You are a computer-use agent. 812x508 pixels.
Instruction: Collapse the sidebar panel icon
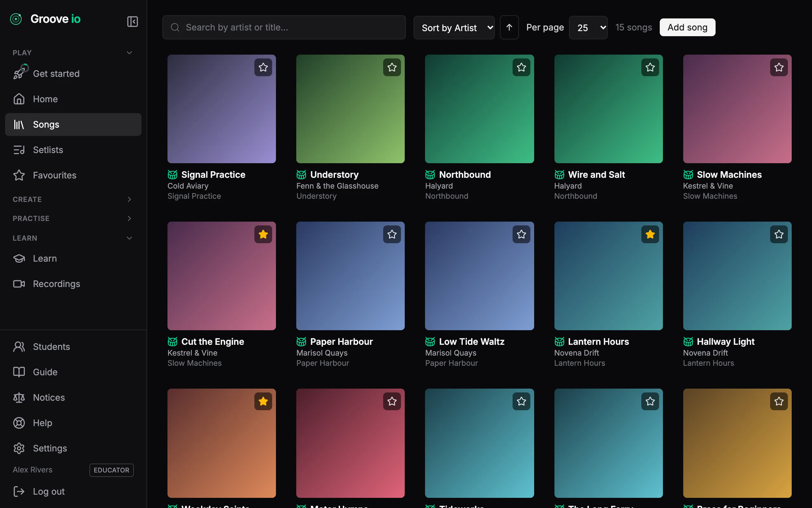tap(133, 22)
